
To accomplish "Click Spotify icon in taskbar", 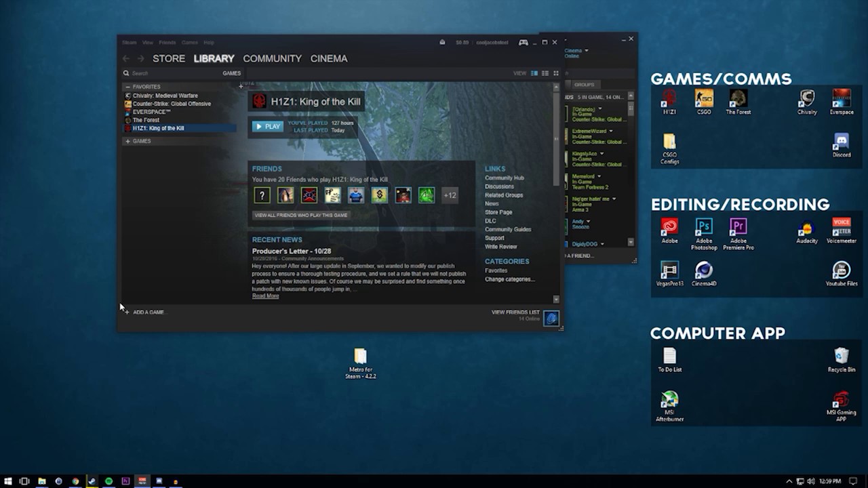I will 108,481.
